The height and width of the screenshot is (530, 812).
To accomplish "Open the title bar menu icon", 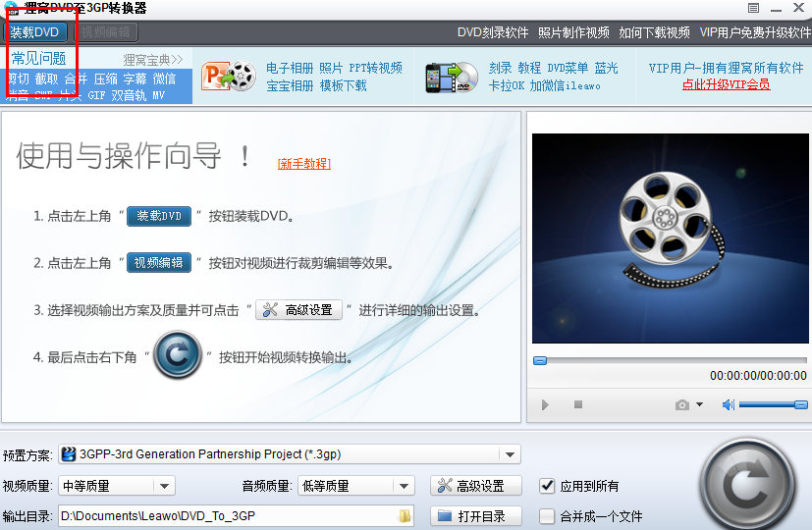I will tap(753, 8).
